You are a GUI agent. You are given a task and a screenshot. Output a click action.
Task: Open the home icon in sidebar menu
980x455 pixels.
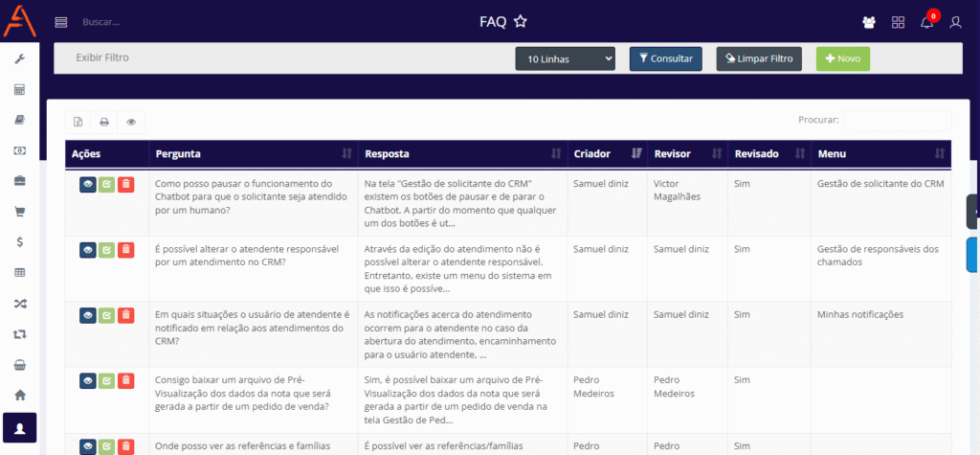click(x=19, y=395)
